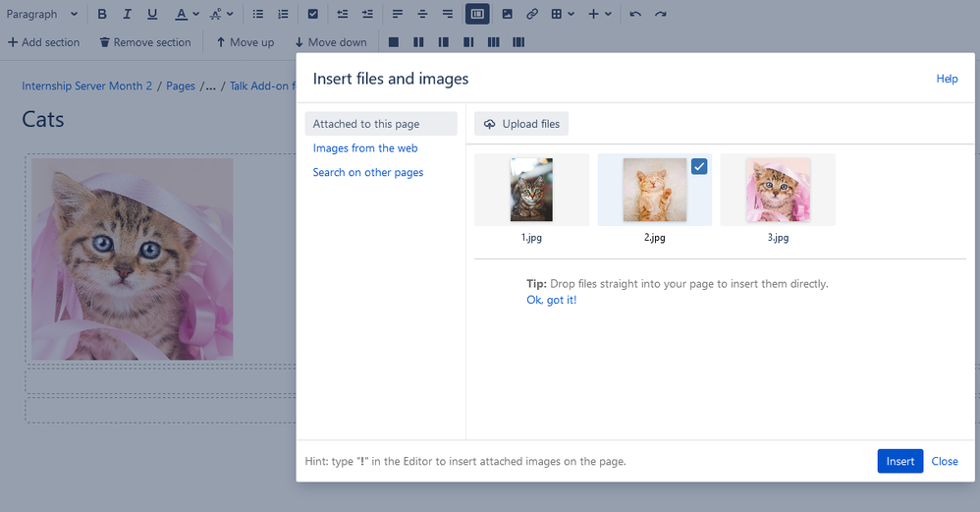The height and width of the screenshot is (512, 980).
Task: Move the section up
Action: point(245,42)
